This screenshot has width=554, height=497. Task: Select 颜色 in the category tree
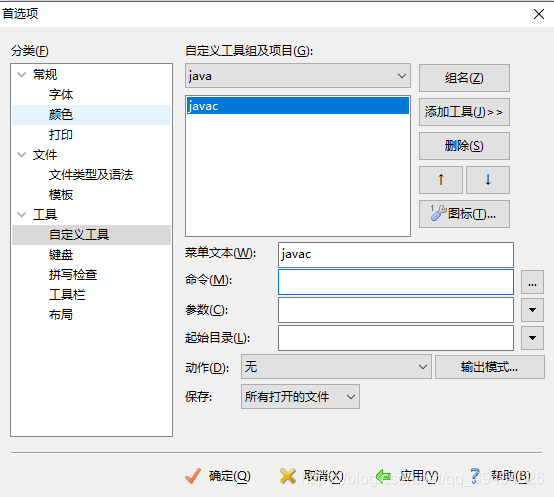point(61,115)
